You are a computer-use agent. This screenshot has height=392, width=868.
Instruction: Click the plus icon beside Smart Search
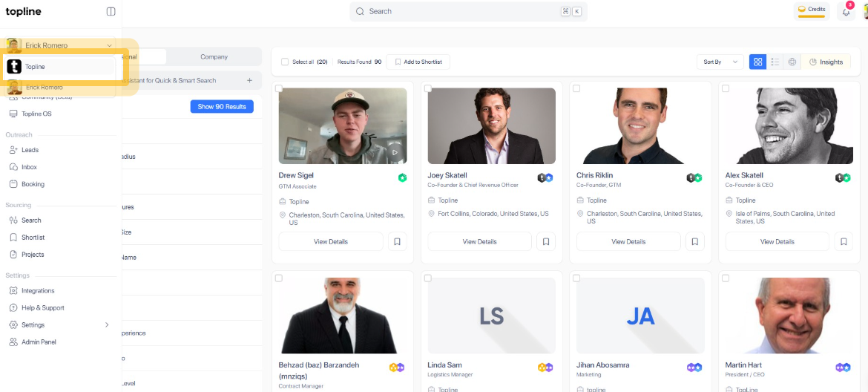point(250,80)
